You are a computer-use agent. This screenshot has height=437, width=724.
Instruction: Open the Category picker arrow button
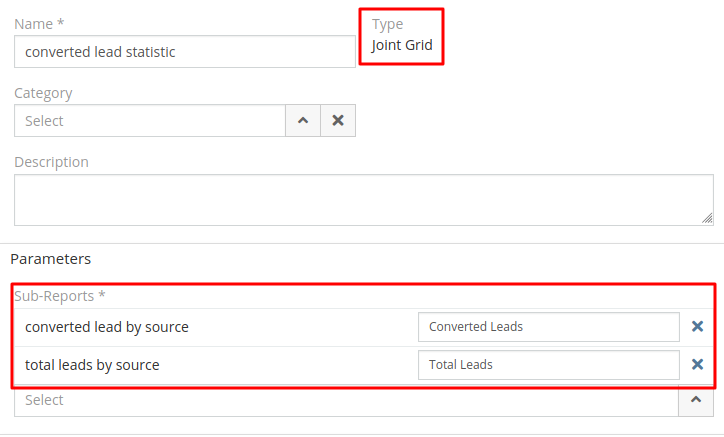point(302,121)
